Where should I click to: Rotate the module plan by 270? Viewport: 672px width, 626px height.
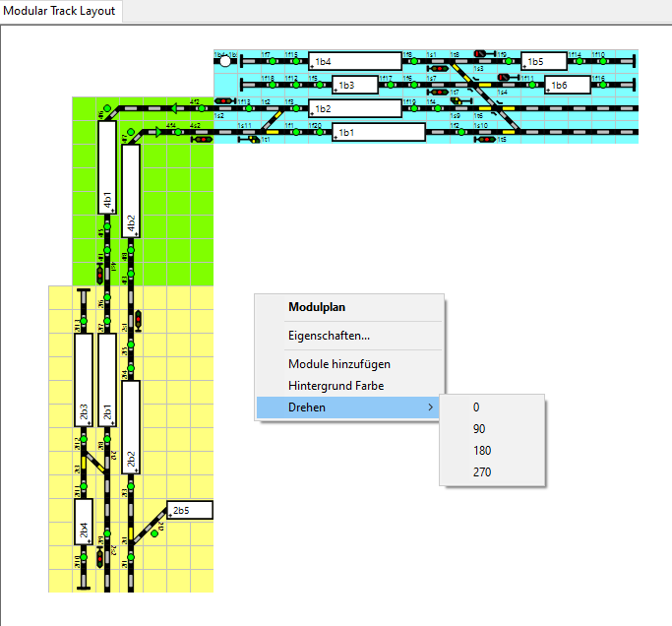481,472
